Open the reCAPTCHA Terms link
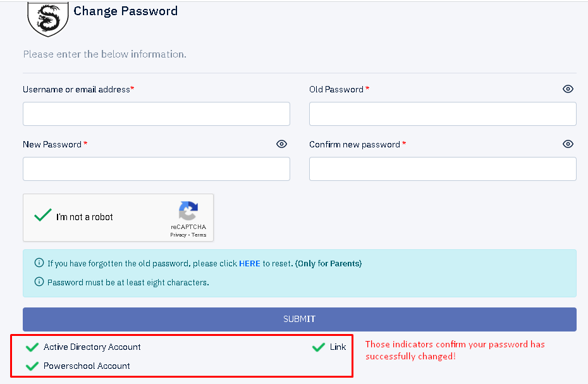 (x=199, y=235)
